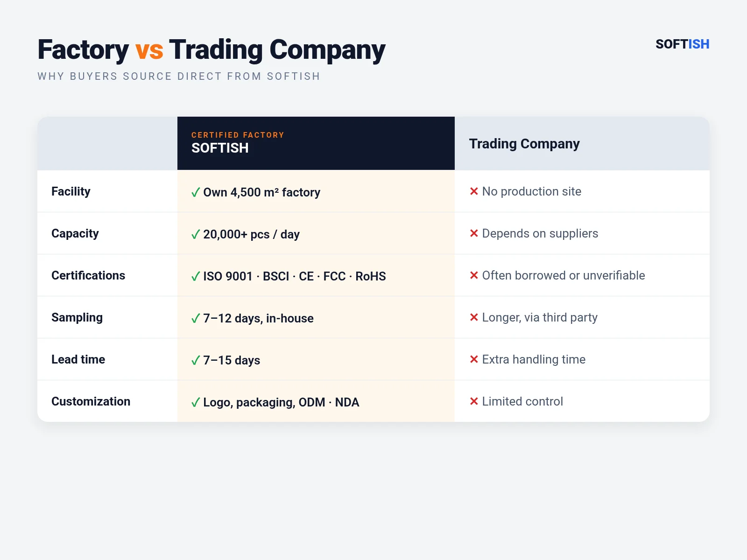Screen dimensions: 747x560
Task: Click the green checkmark beside Own 4,500 m² factory
Action: click(x=196, y=192)
